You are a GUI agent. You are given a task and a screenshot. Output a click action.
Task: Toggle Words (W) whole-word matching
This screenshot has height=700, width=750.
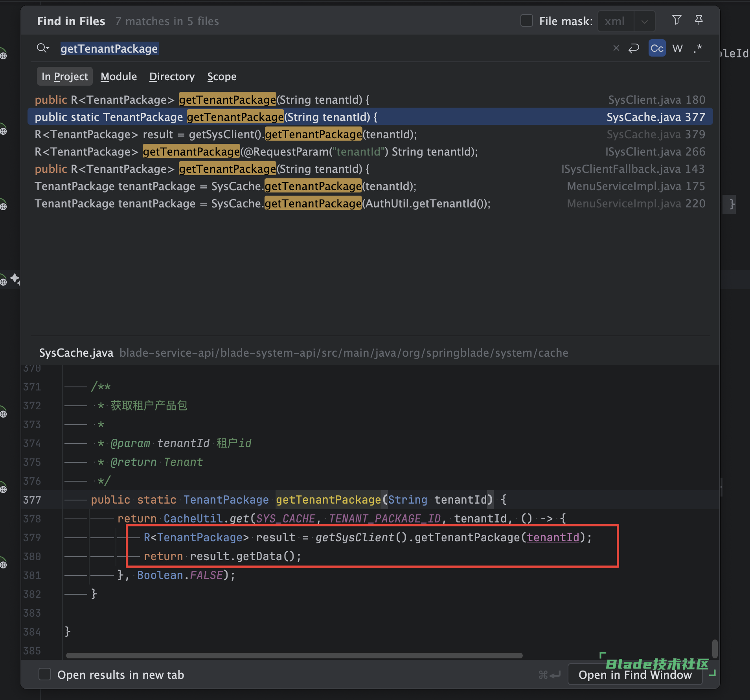(677, 48)
